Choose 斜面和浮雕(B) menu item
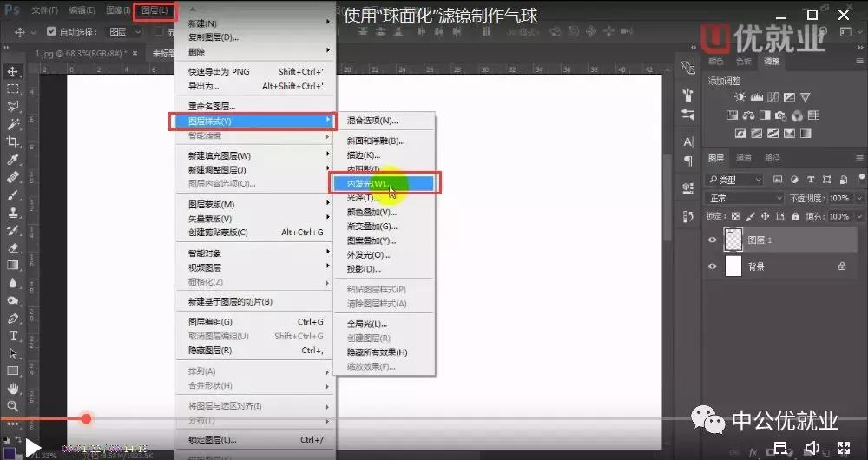Viewport: 868px width, 460px height. (385, 141)
